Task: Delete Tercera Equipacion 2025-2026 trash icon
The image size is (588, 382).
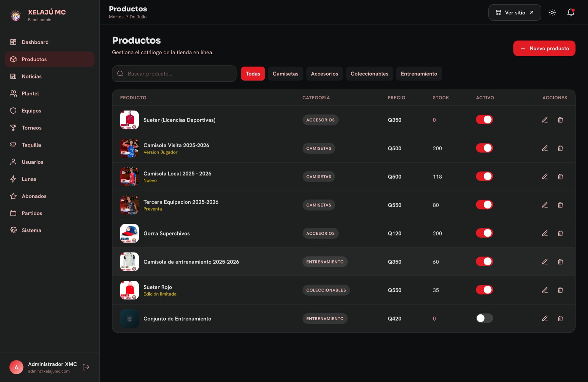Action: point(560,205)
